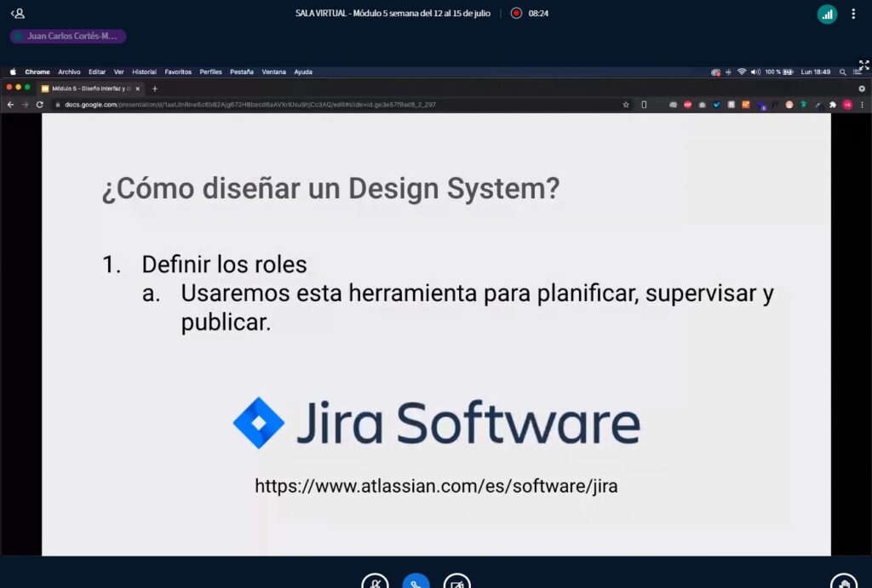Screen dimensions: 872x588
Task: Click the red recording indicator
Action: coord(516,13)
